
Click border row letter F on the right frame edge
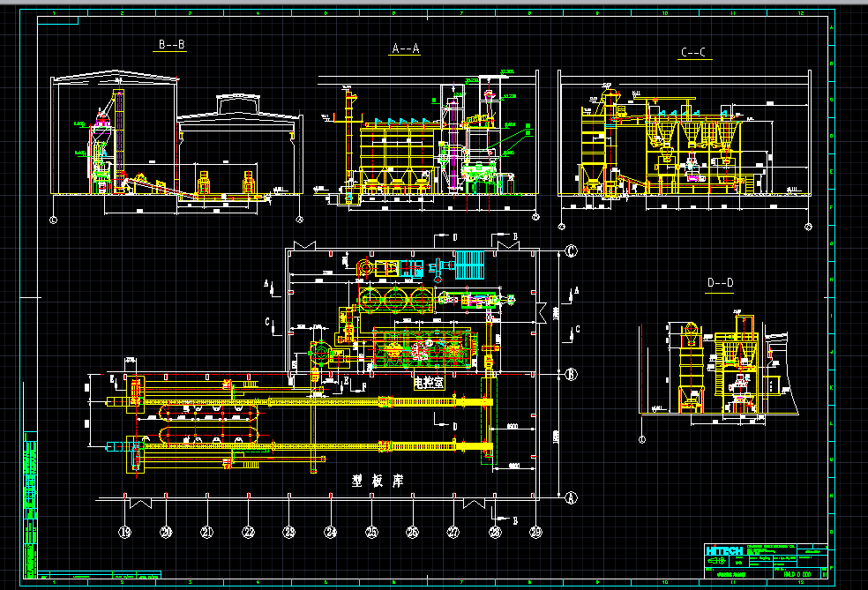[x=831, y=207]
